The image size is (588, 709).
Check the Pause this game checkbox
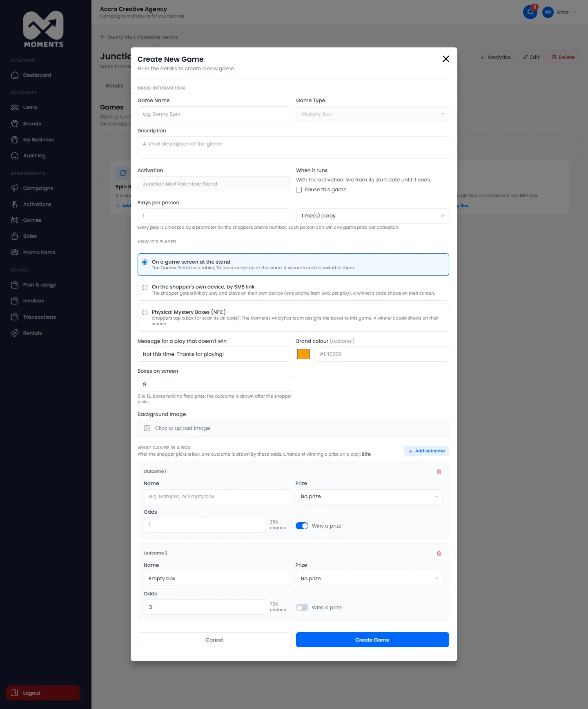click(x=299, y=190)
